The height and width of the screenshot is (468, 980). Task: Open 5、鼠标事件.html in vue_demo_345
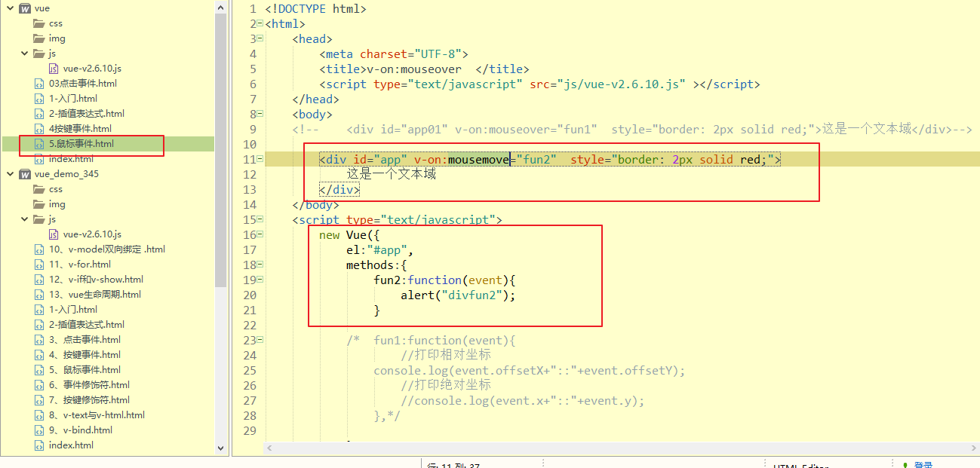[84, 370]
